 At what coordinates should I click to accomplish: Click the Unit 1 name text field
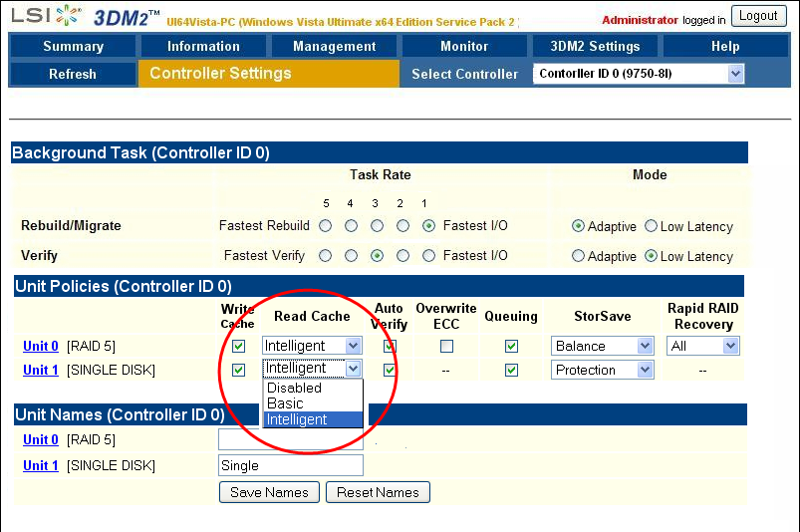(x=290, y=465)
